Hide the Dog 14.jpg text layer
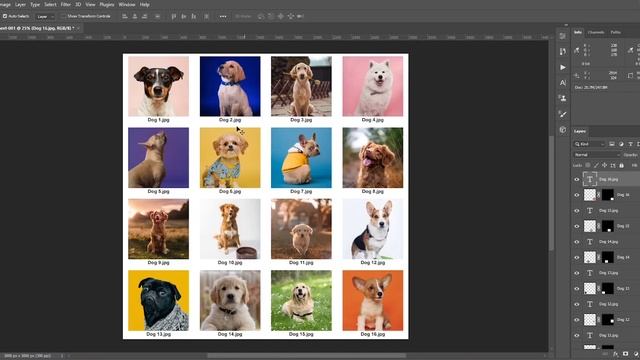The image size is (640, 360). point(577,242)
